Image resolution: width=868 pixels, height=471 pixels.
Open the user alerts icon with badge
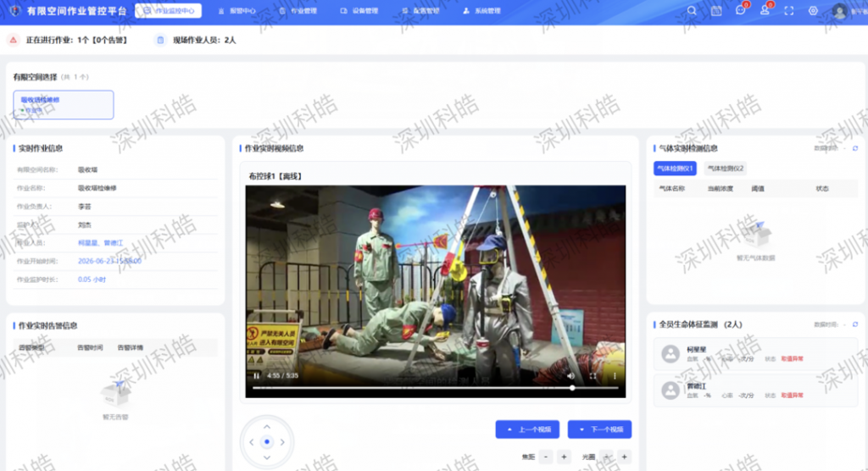pyautogui.click(x=765, y=10)
